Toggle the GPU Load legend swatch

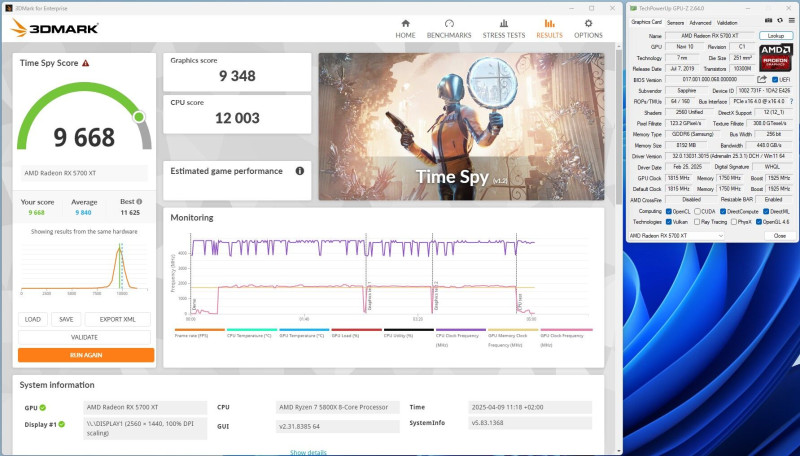tap(357, 330)
